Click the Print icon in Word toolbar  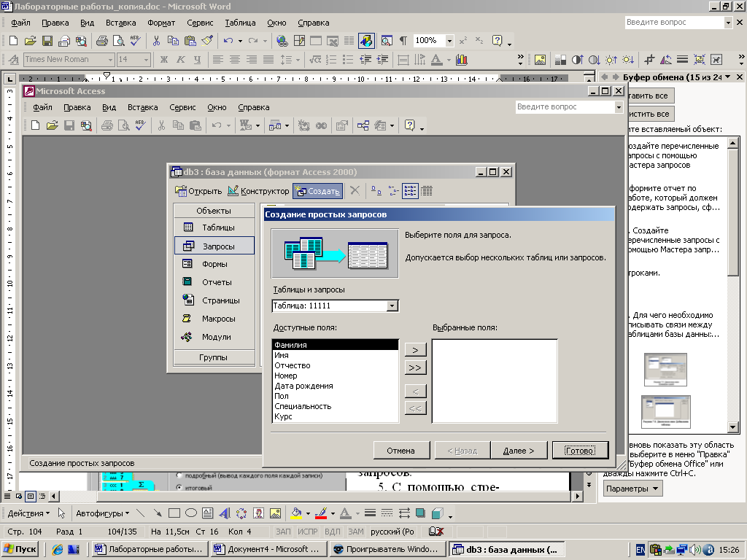point(101,41)
